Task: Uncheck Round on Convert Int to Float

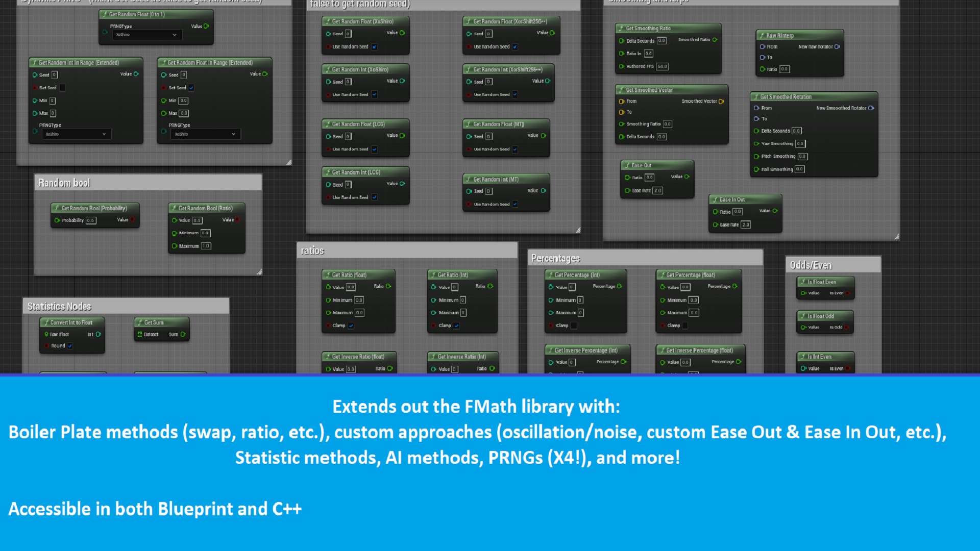Action: [x=70, y=346]
